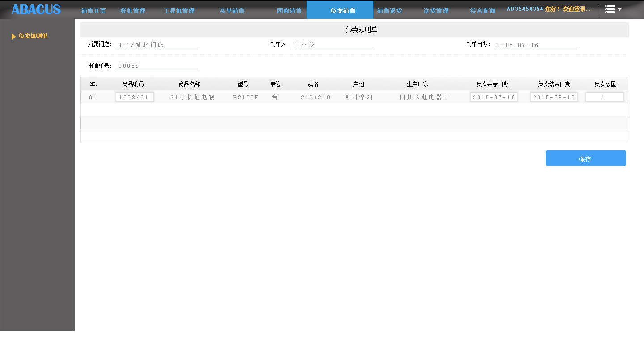Focus the 所属门店 field
This screenshot has height=358, width=644.
click(x=156, y=45)
